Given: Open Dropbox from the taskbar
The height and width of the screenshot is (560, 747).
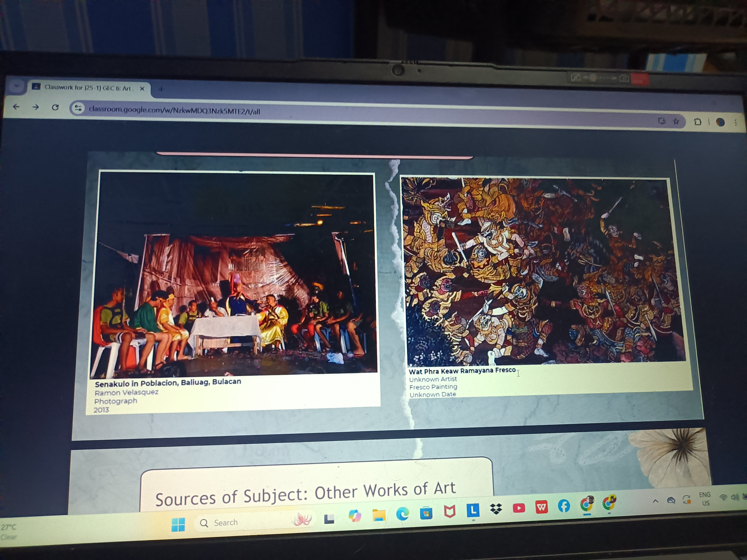Looking at the screenshot, I should click(x=496, y=509).
